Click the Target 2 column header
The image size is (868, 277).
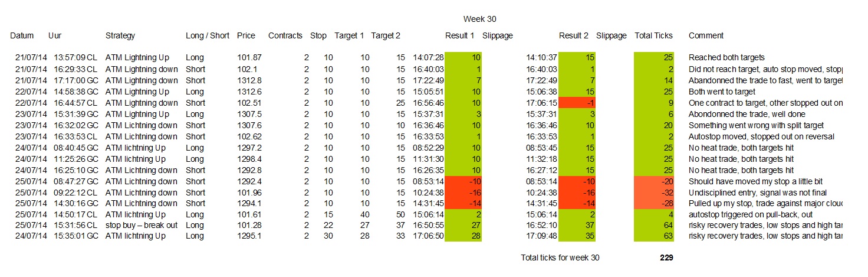coord(386,35)
